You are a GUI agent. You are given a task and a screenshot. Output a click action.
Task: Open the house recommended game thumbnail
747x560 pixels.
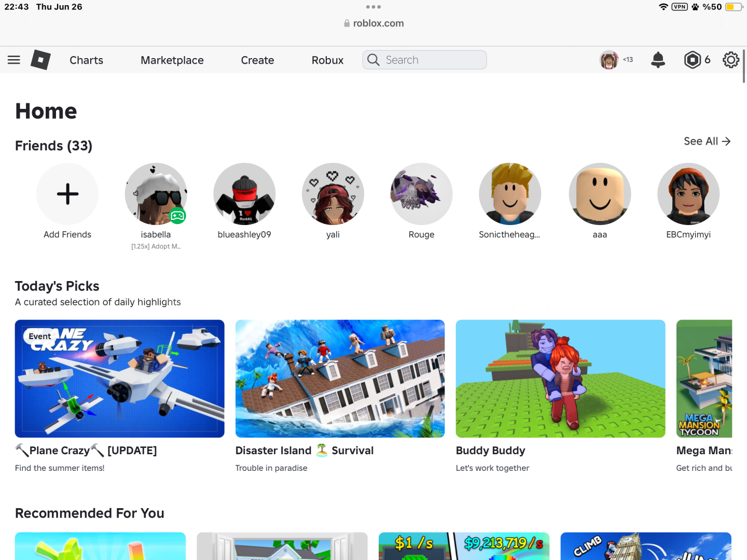(282, 546)
